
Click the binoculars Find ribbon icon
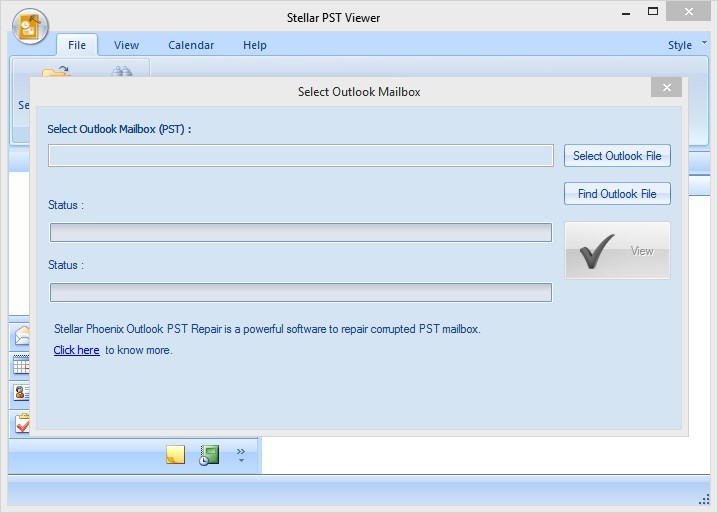[122, 71]
